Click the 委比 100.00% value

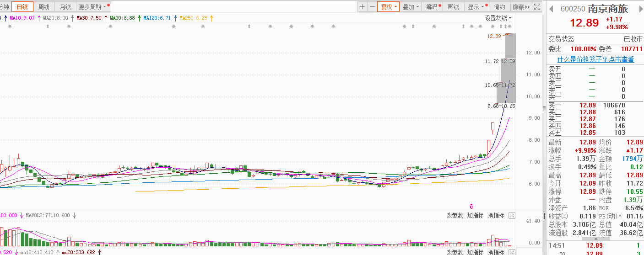[583, 49]
